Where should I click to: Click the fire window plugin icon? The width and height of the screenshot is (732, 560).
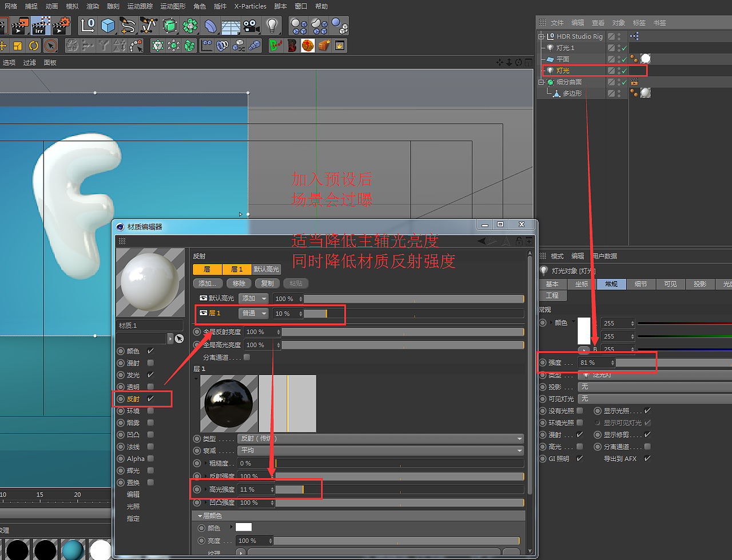[x=340, y=45]
